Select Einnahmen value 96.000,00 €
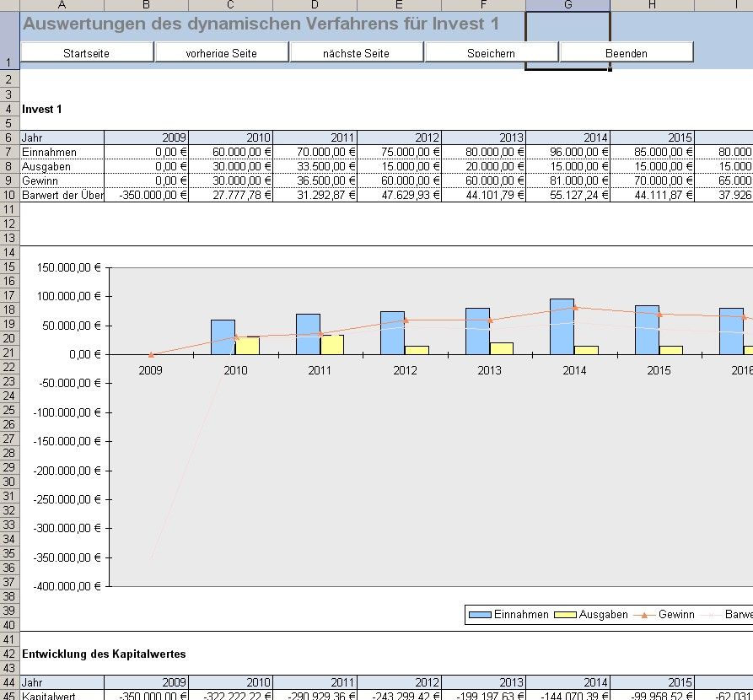The image size is (753, 700). click(567, 152)
